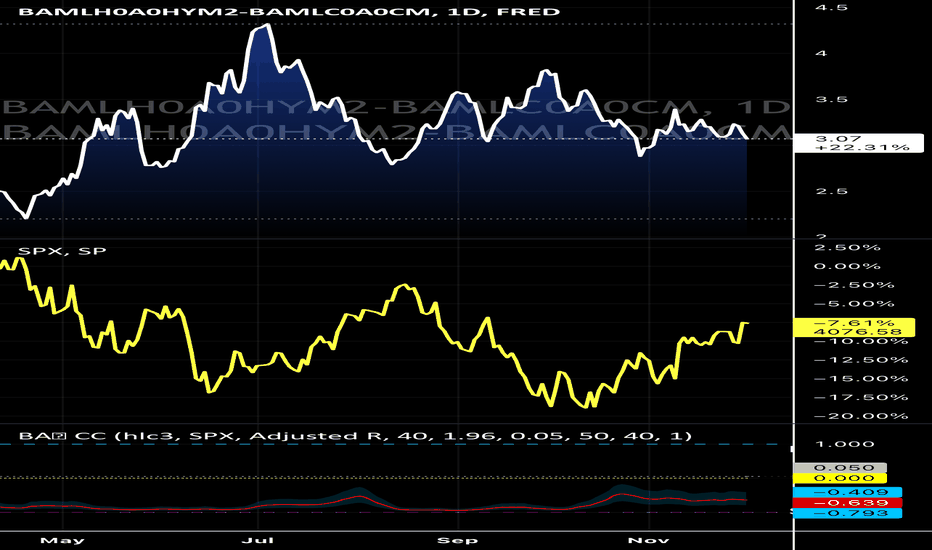932x550 pixels.
Task: Click the -5.00% scale value
Action: pos(854,304)
